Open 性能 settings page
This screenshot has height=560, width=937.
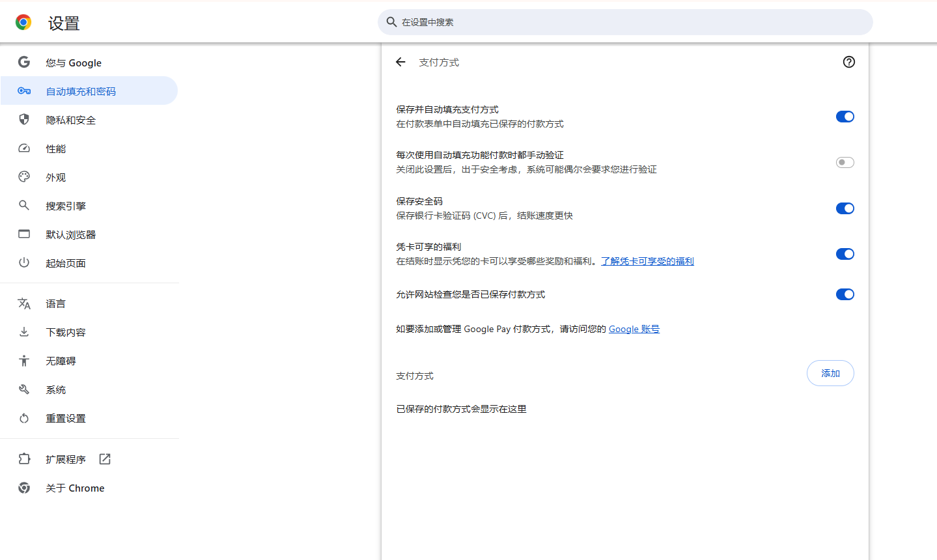coord(89,148)
